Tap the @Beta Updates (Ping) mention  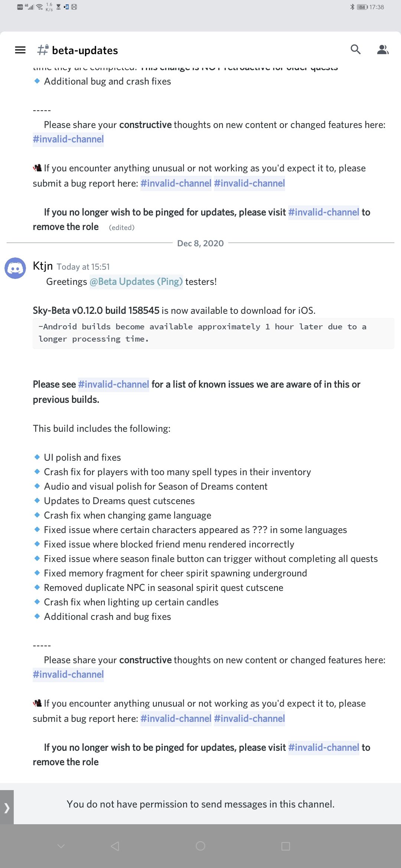[x=136, y=282]
